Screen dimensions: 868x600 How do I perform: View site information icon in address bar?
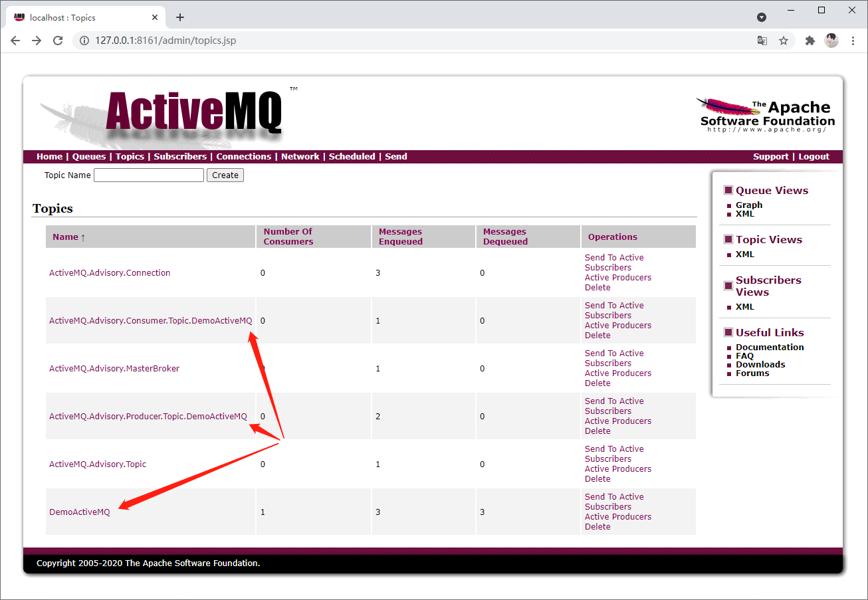tap(84, 41)
